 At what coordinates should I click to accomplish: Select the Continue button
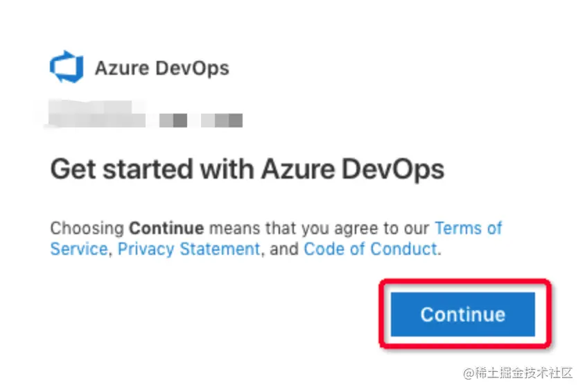coord(462,314)
